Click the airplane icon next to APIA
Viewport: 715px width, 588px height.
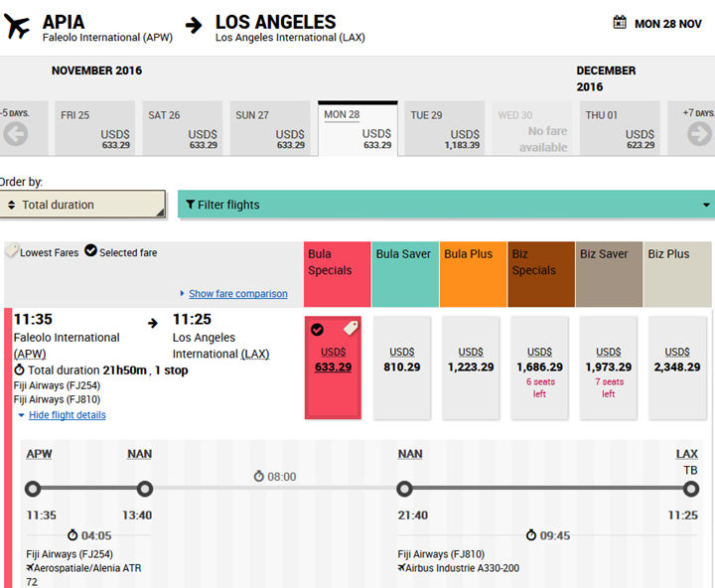[x=18, y=26]
